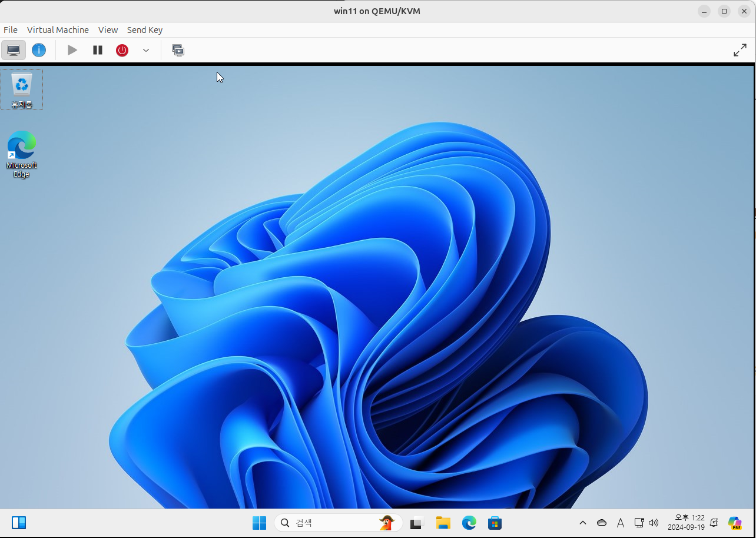
Task: Open network settings from the tray
Action: click(x=639, y=523)
